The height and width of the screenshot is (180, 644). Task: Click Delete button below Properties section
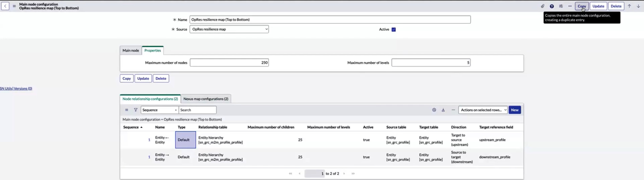[161, 78]
